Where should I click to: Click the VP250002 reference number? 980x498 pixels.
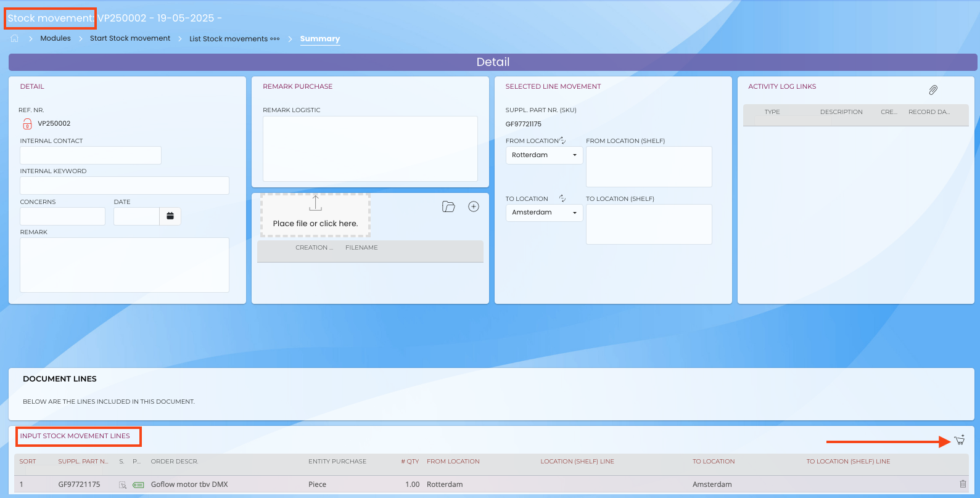54,124
